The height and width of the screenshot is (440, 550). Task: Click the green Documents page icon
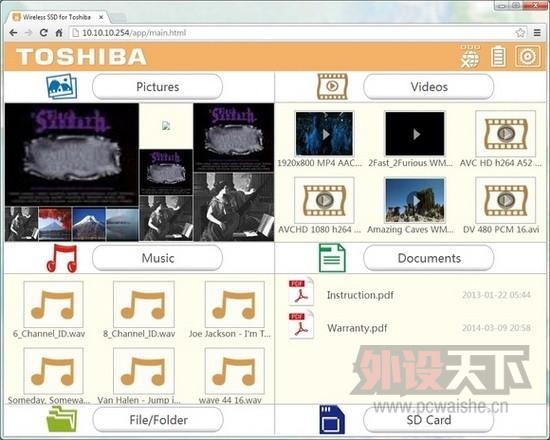pos(332,258)
